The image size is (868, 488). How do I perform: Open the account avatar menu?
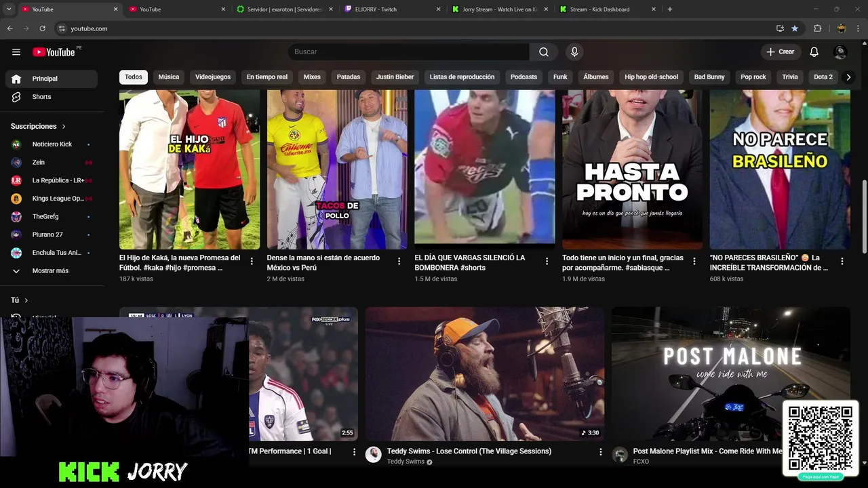pyautogui.click(x=840, y=52)
